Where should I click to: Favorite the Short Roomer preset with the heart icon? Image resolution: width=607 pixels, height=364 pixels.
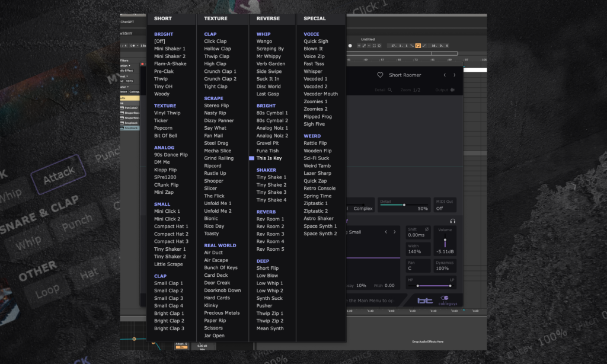point(381,75)
